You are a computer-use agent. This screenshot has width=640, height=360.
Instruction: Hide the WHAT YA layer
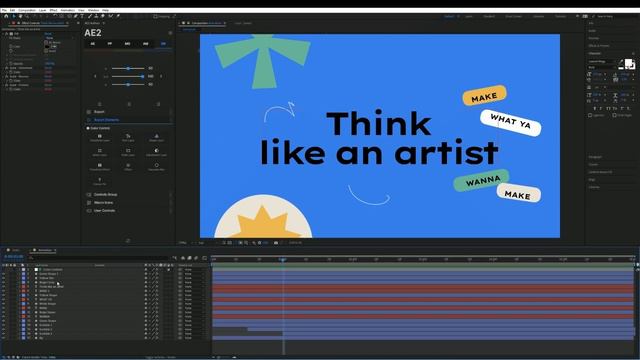click(x=4, y=300)
